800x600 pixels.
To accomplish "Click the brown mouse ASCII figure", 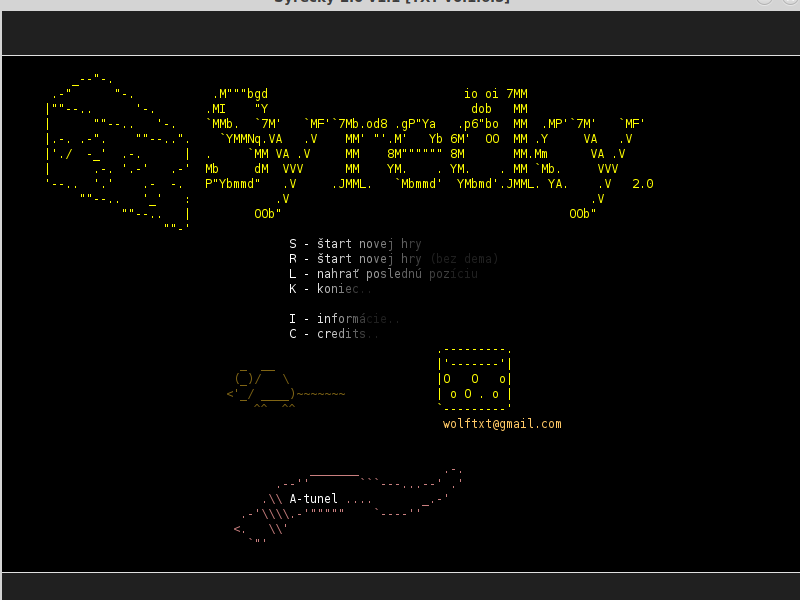I will tap(286, 388).
